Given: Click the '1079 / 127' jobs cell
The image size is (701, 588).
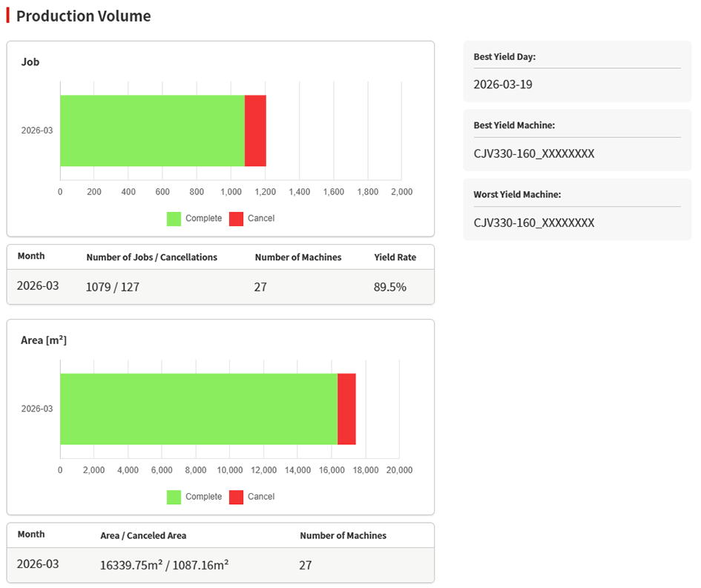Looking at the screenshot, I should pos(113,287).
